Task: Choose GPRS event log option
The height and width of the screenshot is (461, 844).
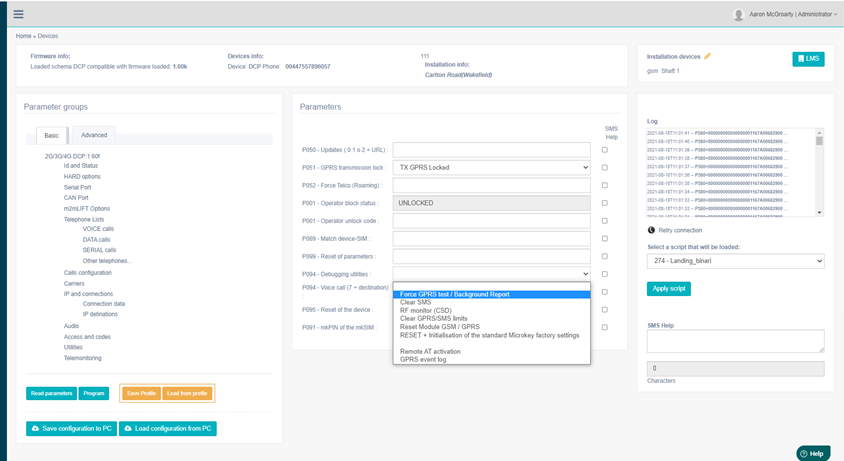Action: click(491, 359)
